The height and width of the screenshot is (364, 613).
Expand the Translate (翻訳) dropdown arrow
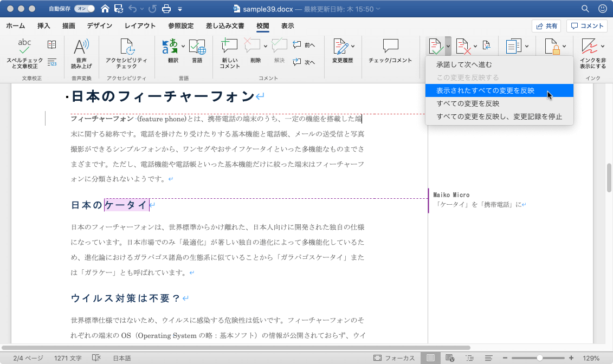183,46
